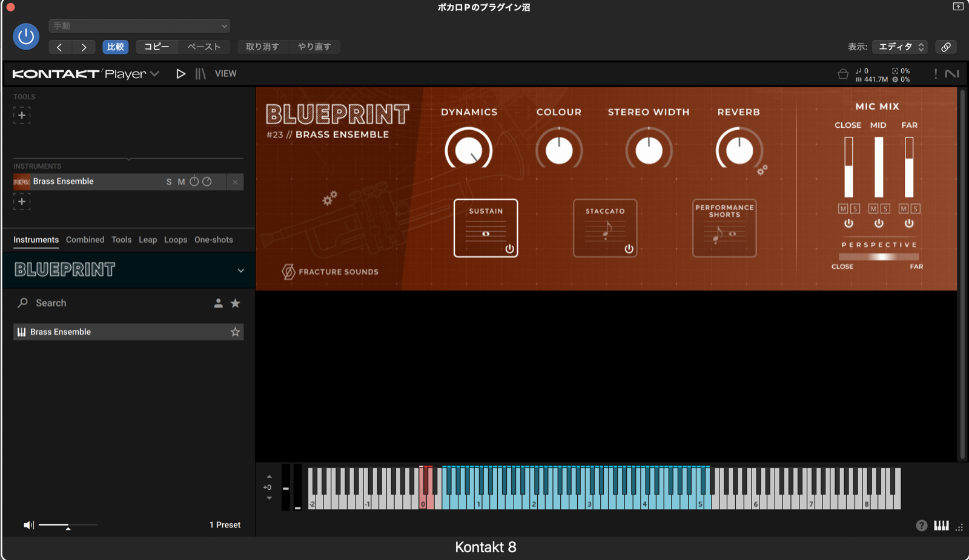Switch to the Tools tab
The width and height of the screenshot is (969, 560).
pos(121,240)
